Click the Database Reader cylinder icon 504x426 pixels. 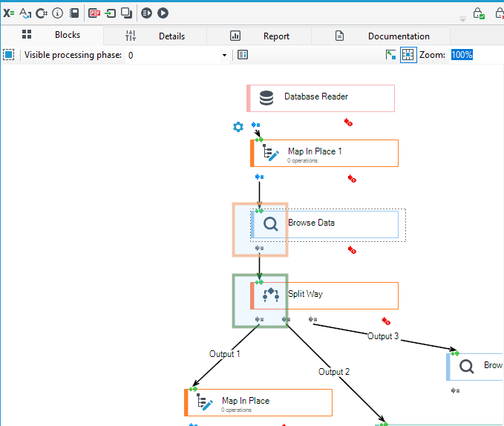point(266,98)
